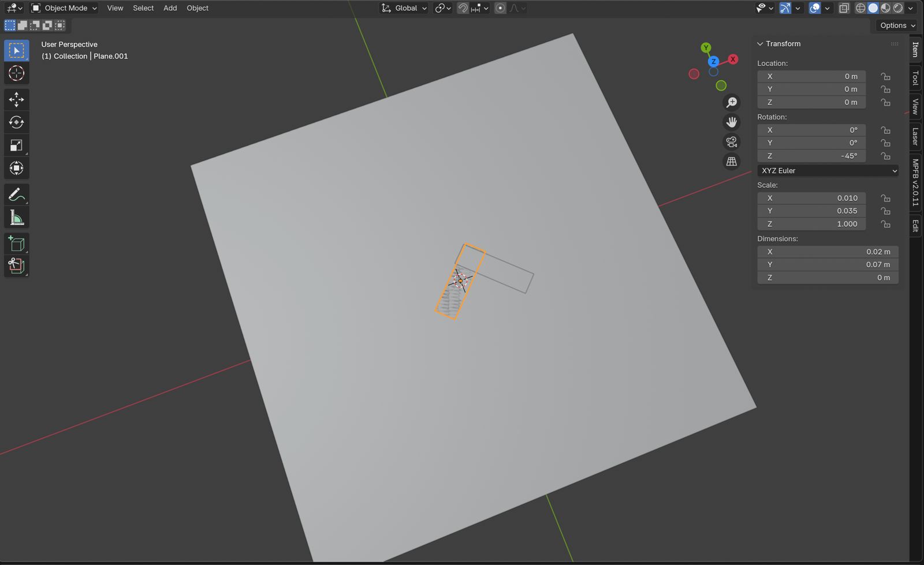Toggle camera view button
Screen dimensions: 924x565
(732, 142)
